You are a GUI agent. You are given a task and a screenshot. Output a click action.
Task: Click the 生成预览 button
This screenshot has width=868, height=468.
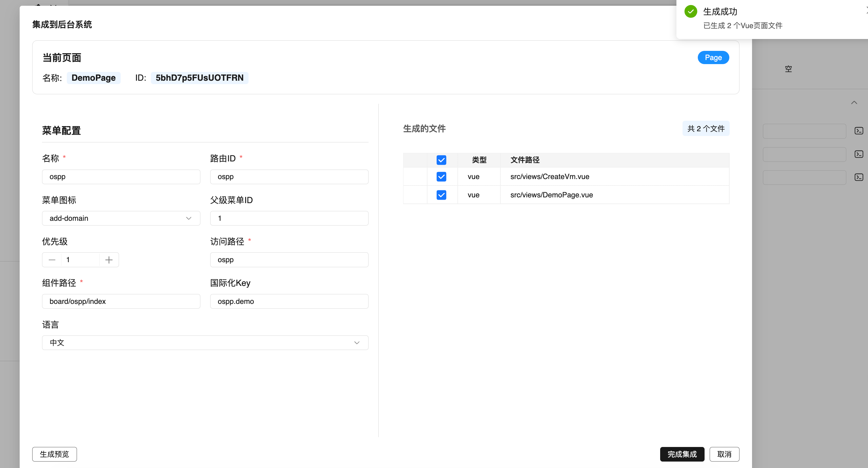tap(54, 454)
